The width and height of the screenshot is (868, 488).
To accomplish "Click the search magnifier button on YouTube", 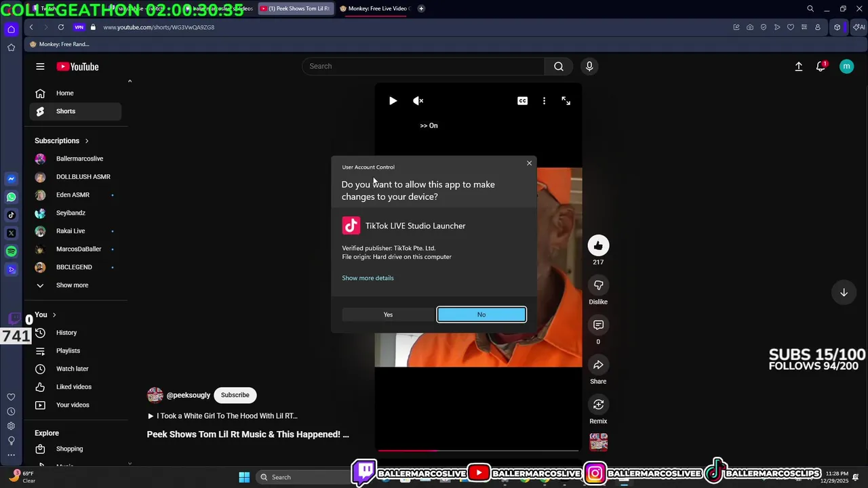I will (x=559, y=66).
